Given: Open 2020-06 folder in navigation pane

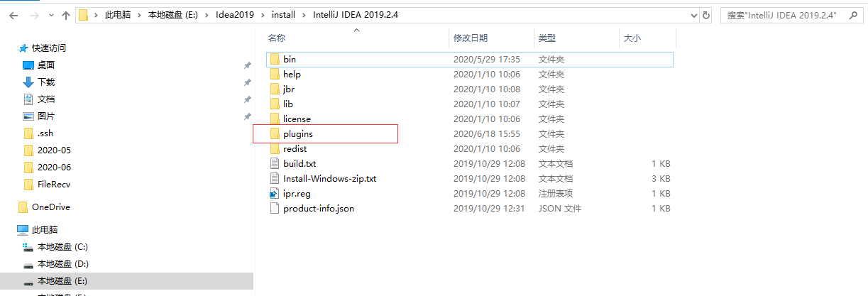Looking at the screenshot, I should (x=54, y=167).
